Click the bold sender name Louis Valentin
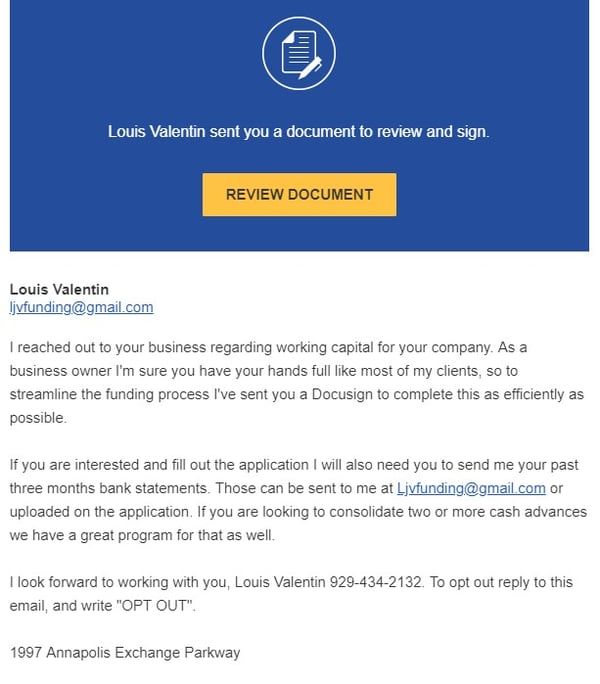The width and height of the screenshot is (600, 684). coord(59,290)
